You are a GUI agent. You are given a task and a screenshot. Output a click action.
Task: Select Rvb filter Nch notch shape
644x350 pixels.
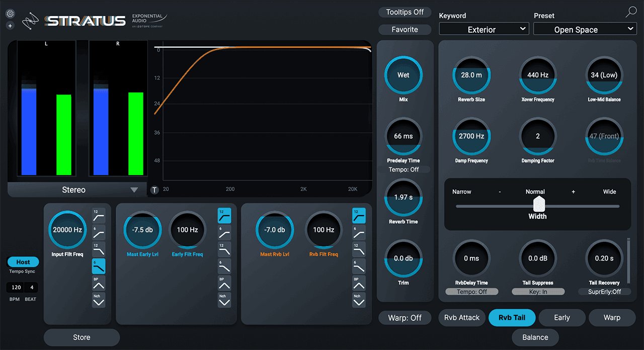(359, 300)
